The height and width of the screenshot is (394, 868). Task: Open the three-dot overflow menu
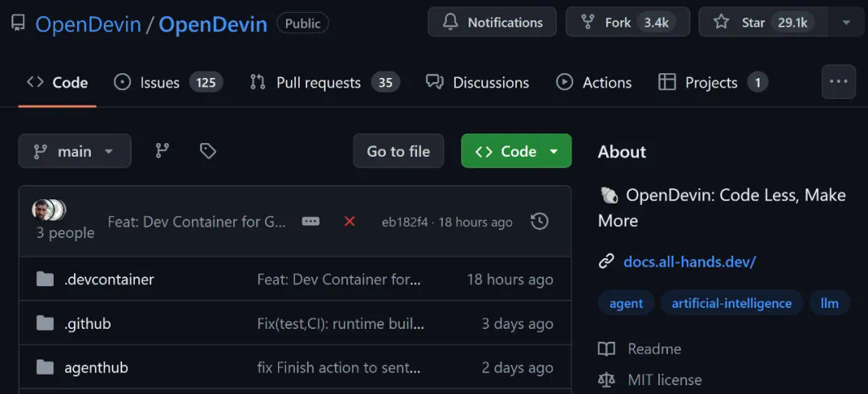838,82
